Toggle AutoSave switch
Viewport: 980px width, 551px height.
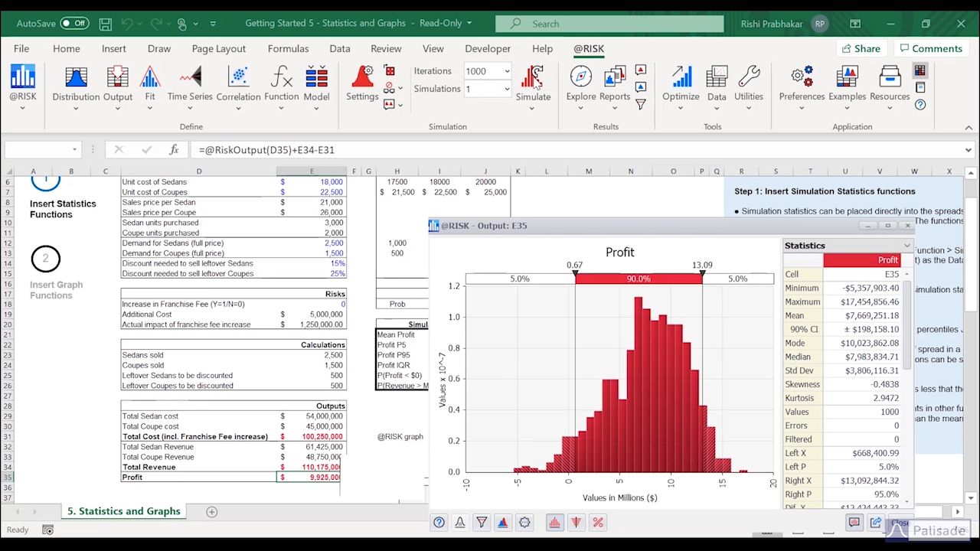pos(74,23)
